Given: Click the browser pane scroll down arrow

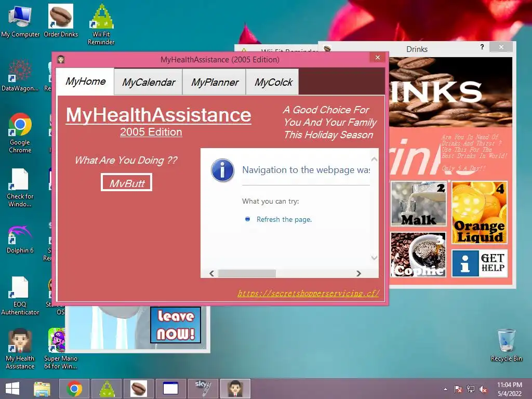Looking at the screenshot, I should (x=374, y=258).
